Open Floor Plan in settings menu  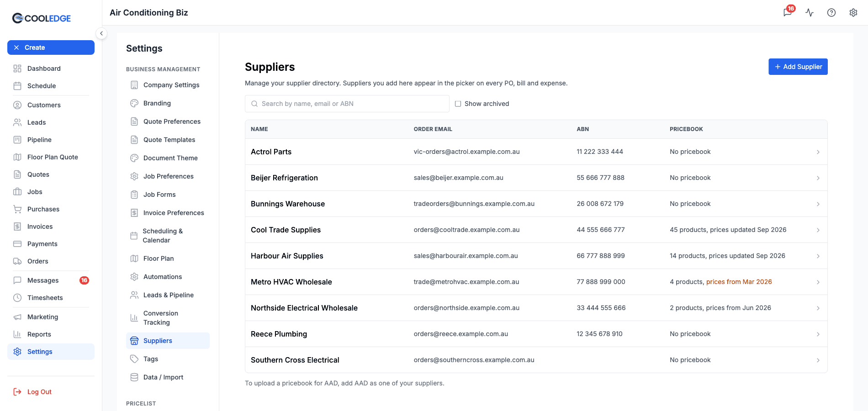coord(168,258)
